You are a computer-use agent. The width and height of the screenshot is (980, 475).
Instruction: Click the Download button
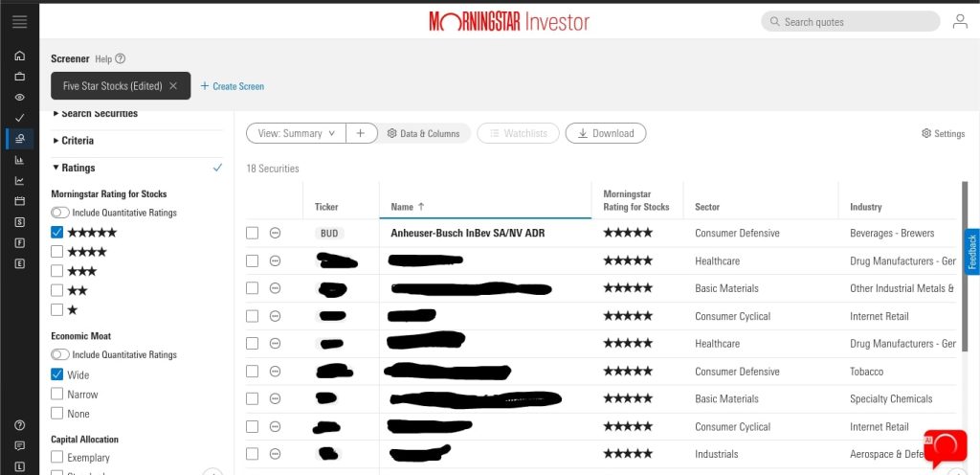pyautogui.click(x=606, y=133)
